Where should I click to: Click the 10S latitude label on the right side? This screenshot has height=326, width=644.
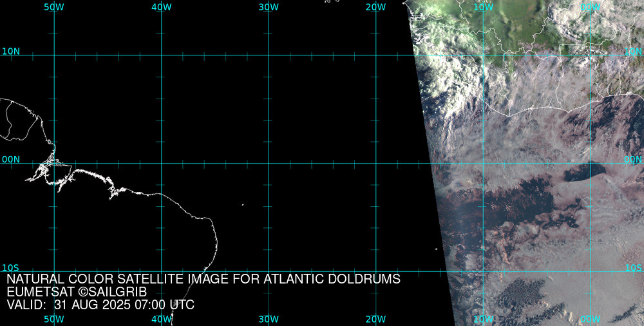click(633, 268)
